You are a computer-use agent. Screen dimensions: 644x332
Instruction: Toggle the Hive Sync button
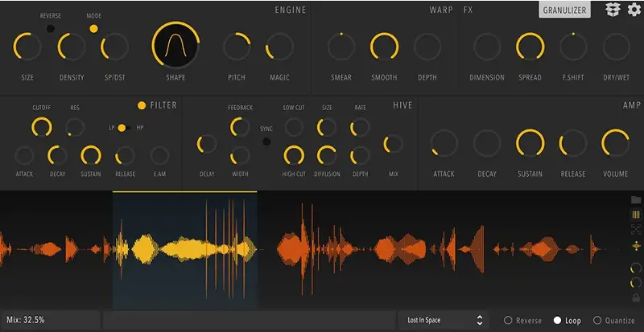266,141
